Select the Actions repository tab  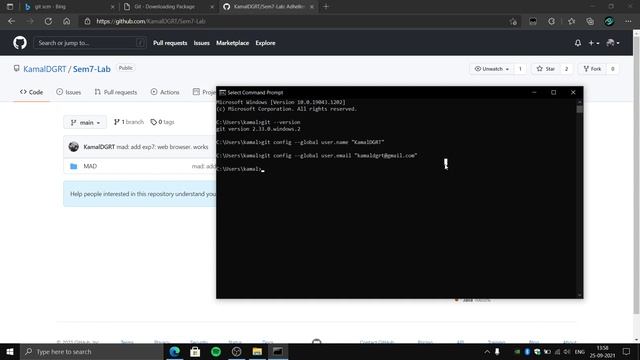[165, 92]
